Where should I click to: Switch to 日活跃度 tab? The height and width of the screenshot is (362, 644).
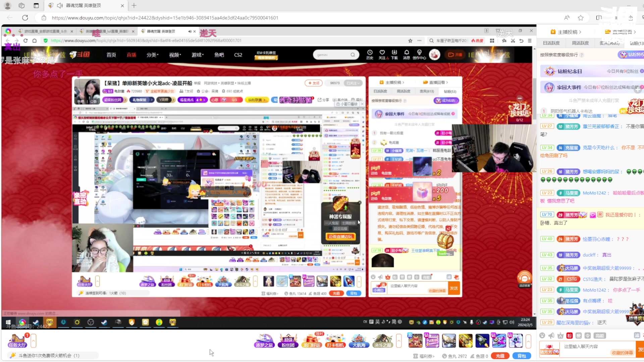point(551,43)
